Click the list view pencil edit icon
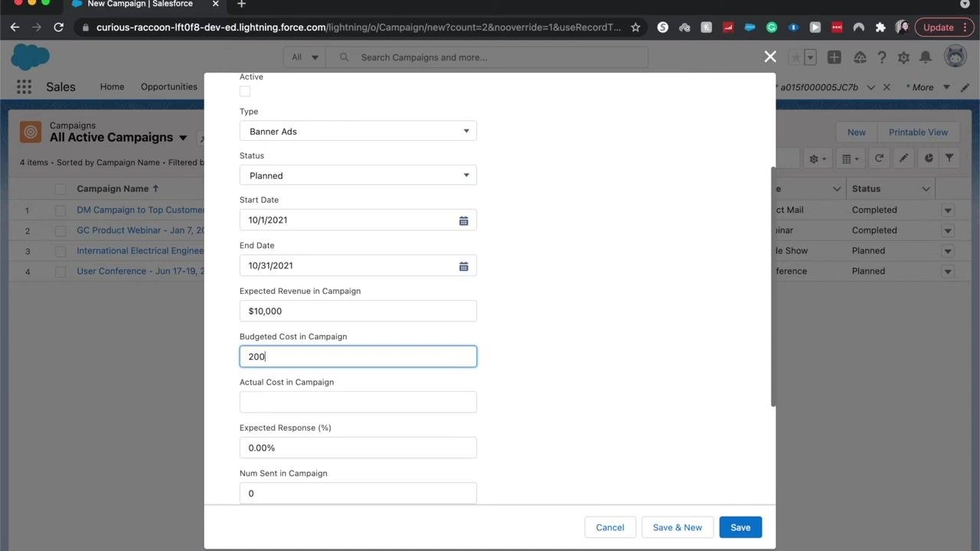This screenshot has width=980, height=551. (x=903, y=158)
